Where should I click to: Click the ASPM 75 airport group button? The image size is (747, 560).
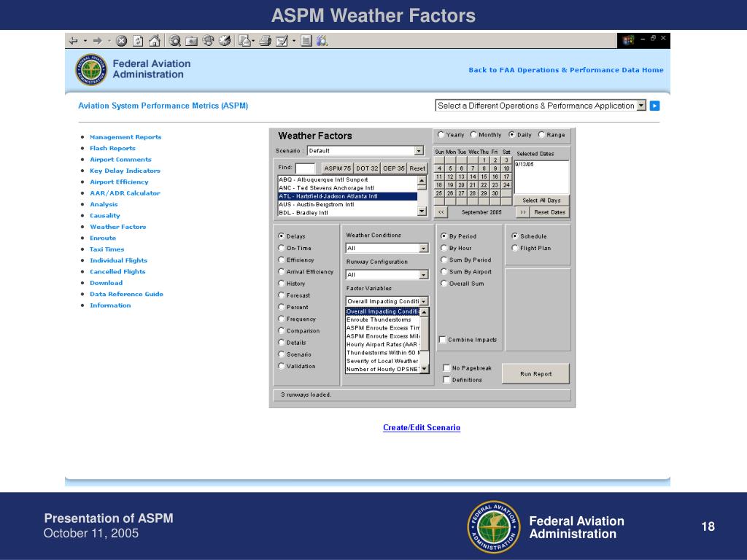(x=337, y=168)
